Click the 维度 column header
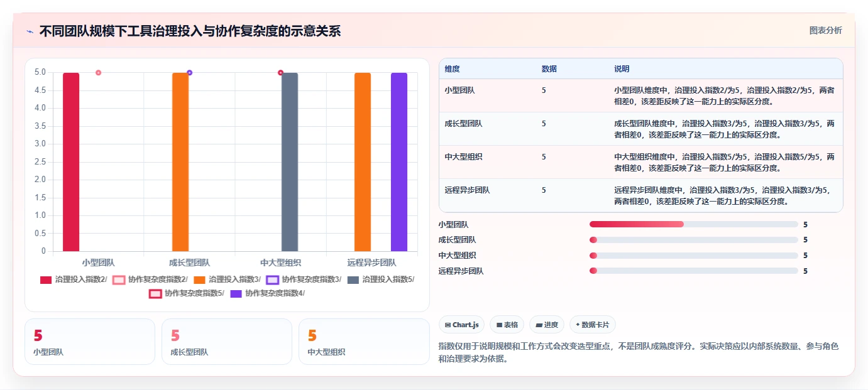This screenshot has width=868, height=390. (453, 69)
